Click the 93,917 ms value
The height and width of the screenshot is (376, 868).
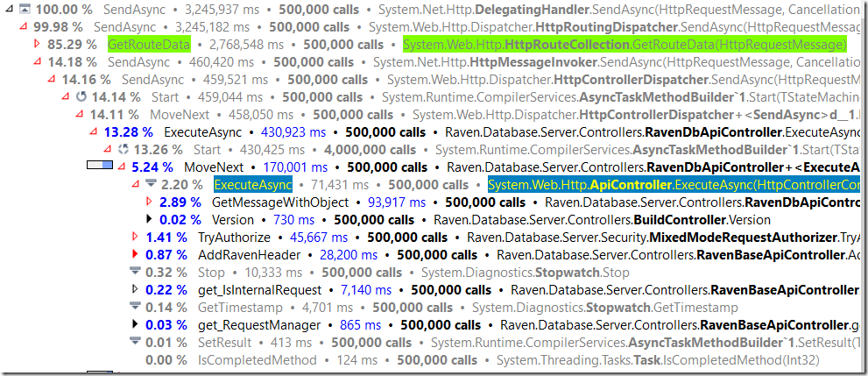398,202
